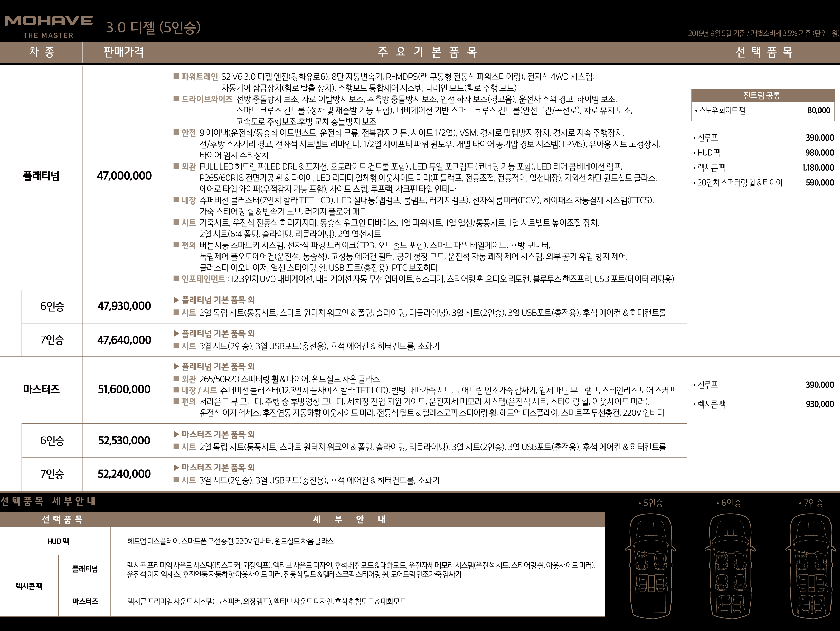Click the square bullet beside 파워트레인
The width and height of the screenshot is (840, 631).
tap(176, 76)
